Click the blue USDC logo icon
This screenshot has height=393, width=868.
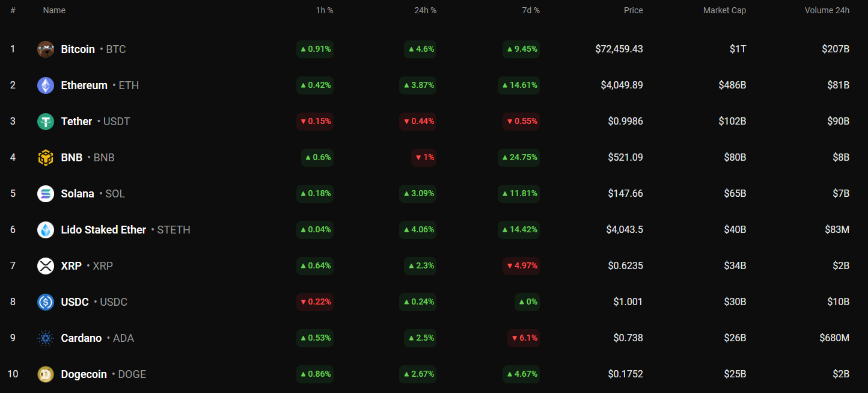click(46, 302)
